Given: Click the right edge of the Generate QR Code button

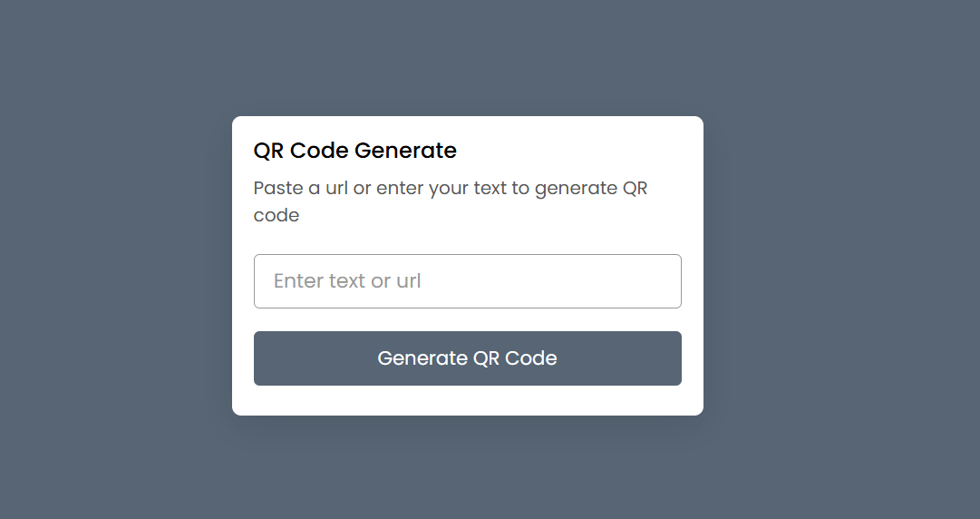Looking at the screenshot, I should point(673,358).
